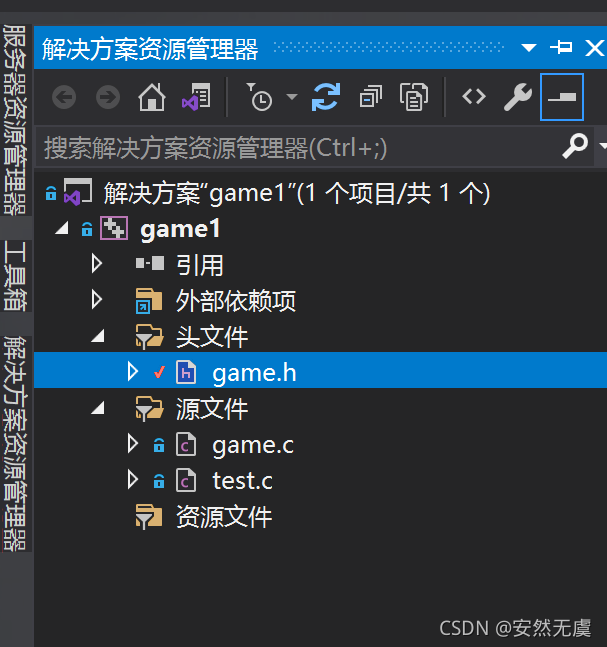607x647 pixels.
Task: Expand the game.c file node
Action: click(132, 444)
